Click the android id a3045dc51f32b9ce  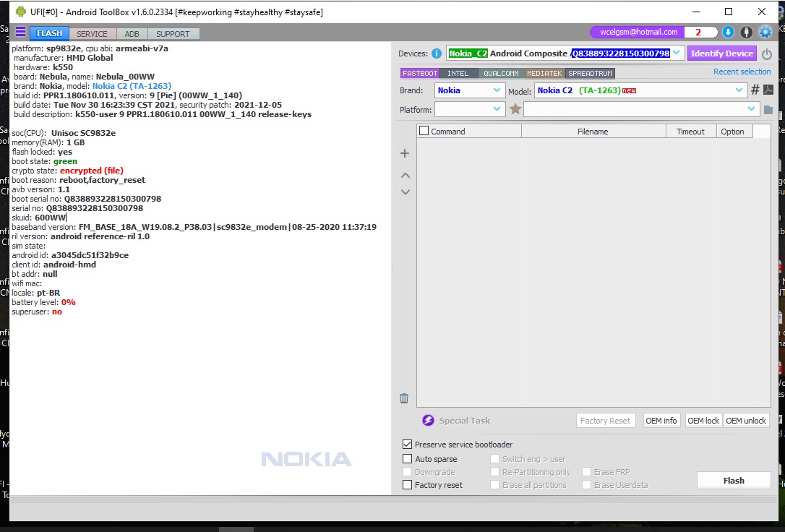pos(90,255)
